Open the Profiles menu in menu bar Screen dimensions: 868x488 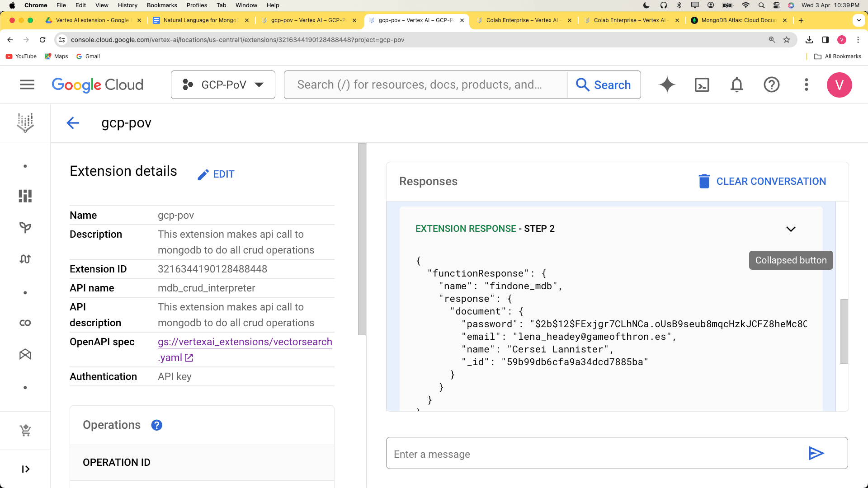[x=197, y=5]
